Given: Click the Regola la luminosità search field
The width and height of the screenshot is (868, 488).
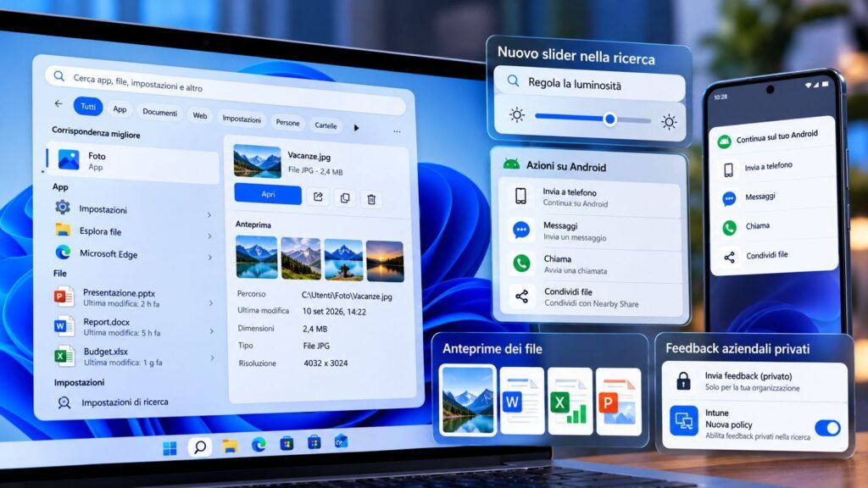Looking at the screenshot, I should click(589, 84).
